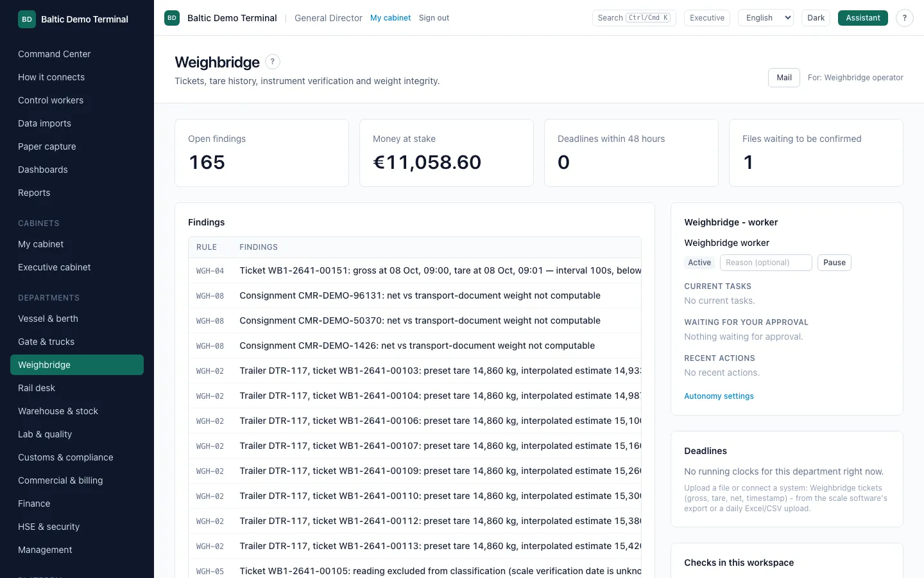Follow the Autonomy settings link

click(719, 396)
